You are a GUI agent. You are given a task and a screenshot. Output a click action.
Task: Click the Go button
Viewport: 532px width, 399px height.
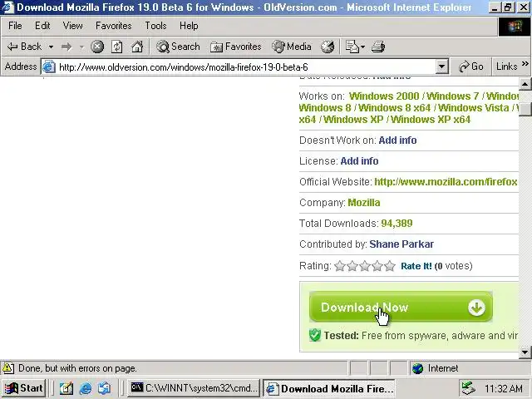[471, 66]
